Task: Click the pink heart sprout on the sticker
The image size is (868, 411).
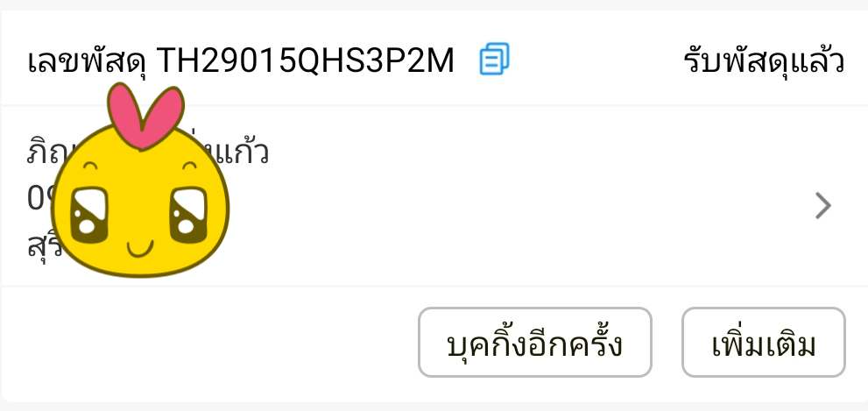Action: [x=145, y=115]
